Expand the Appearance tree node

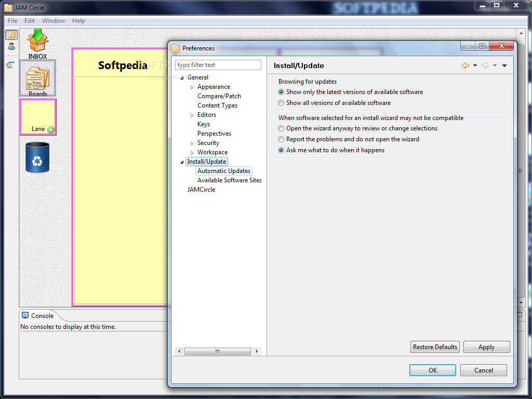click(192, 87)
